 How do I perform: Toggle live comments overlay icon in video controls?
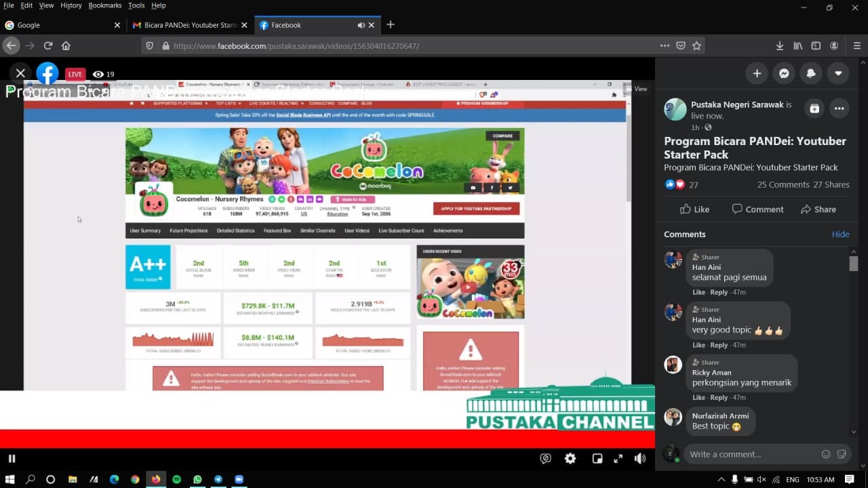pyautogui.click(x=545, y=458)
